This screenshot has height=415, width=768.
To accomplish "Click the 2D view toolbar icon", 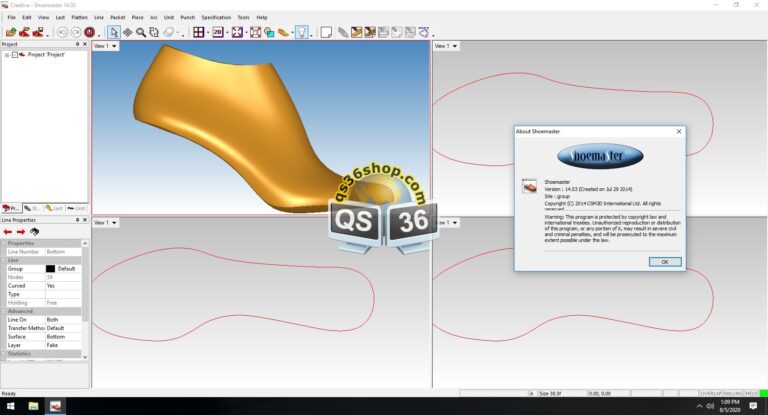I will pos(218,32).
